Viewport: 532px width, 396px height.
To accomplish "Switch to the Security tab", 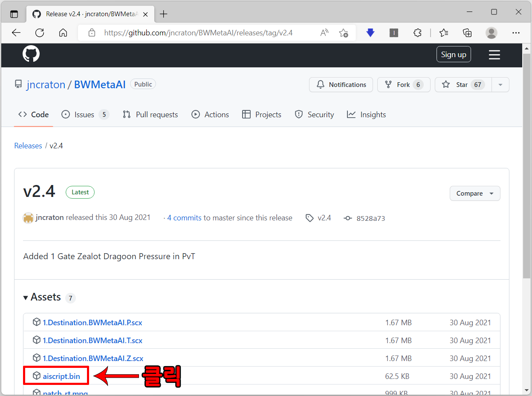I will (x=315, y=114).
